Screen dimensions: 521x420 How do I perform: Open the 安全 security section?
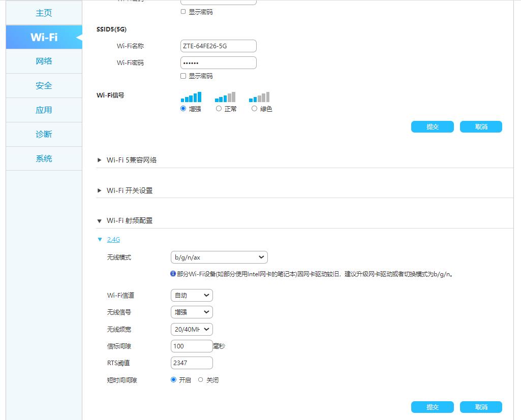coord(43,85)
